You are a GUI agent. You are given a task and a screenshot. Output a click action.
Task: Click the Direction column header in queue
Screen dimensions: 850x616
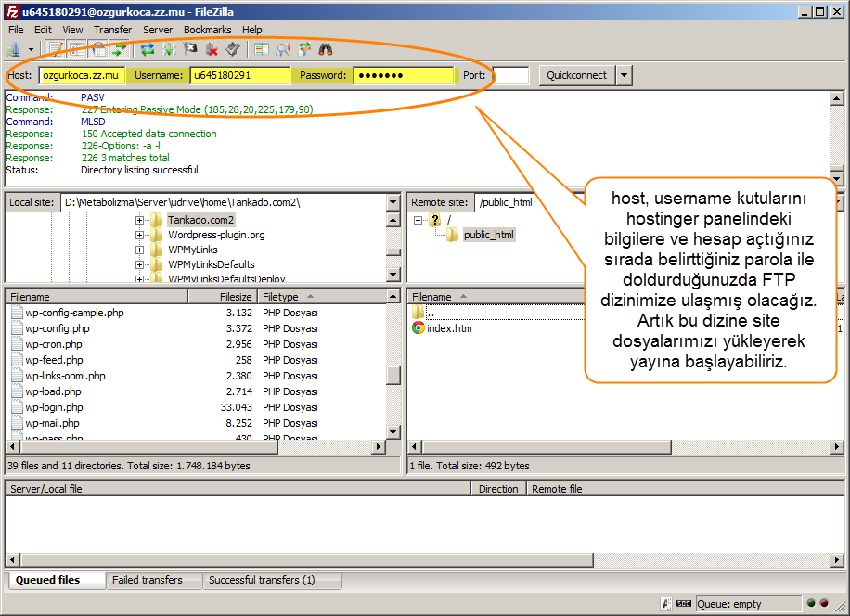pos(498,489)
